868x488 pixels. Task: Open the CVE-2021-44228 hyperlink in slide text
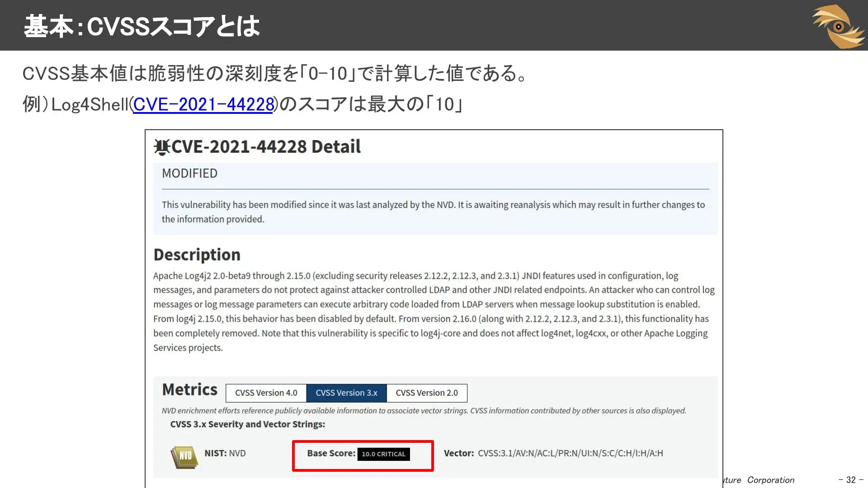point(203,104)
